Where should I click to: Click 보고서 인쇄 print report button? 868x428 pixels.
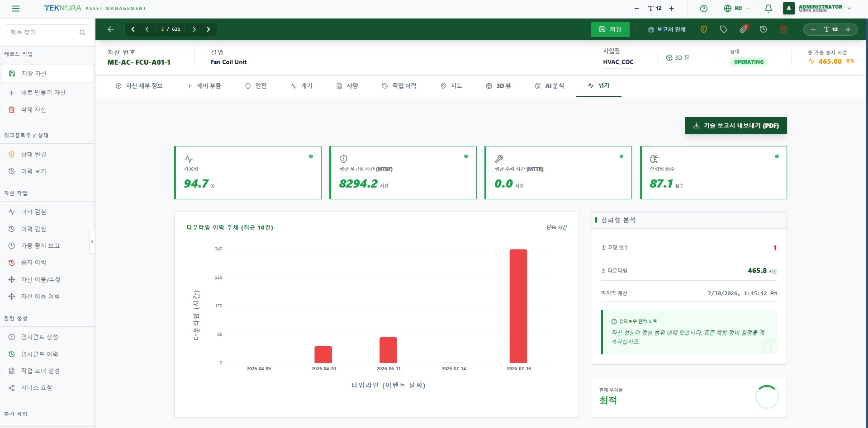tap(667, 29)
